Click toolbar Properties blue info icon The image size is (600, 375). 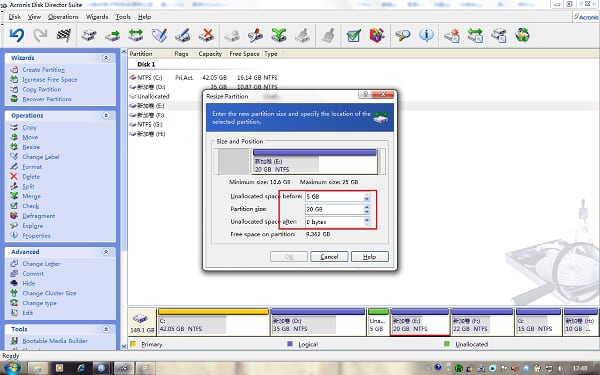click(x=426, y=36)
